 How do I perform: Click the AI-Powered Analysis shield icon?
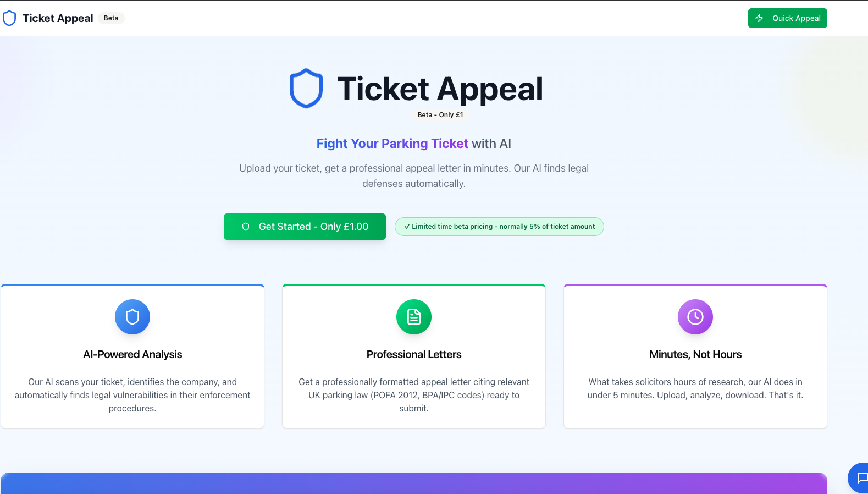[x=132, y=317]
